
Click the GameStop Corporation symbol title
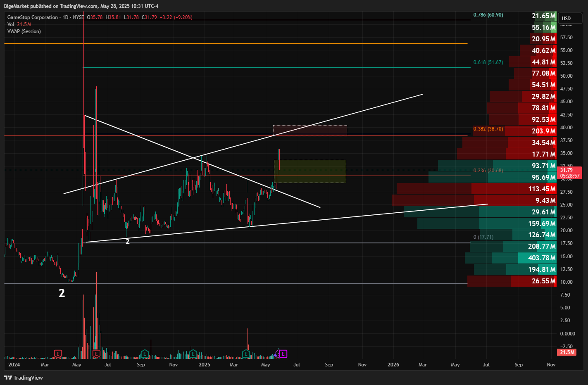pos(33,17)
